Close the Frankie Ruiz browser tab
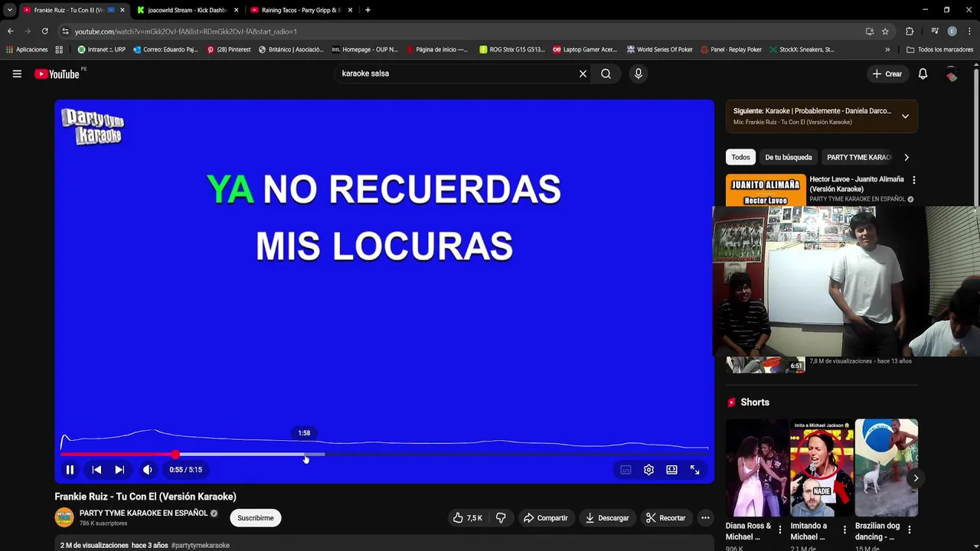 coord(122,10)
